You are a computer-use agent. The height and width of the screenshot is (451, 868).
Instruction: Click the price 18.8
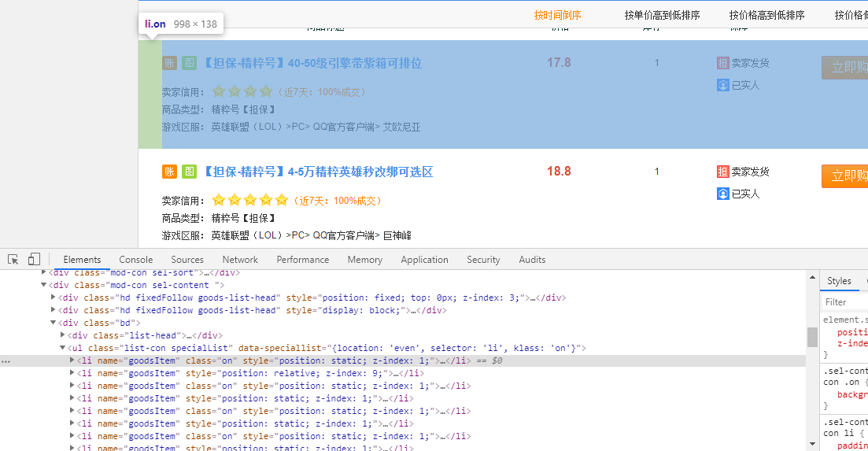click(559, 172)
